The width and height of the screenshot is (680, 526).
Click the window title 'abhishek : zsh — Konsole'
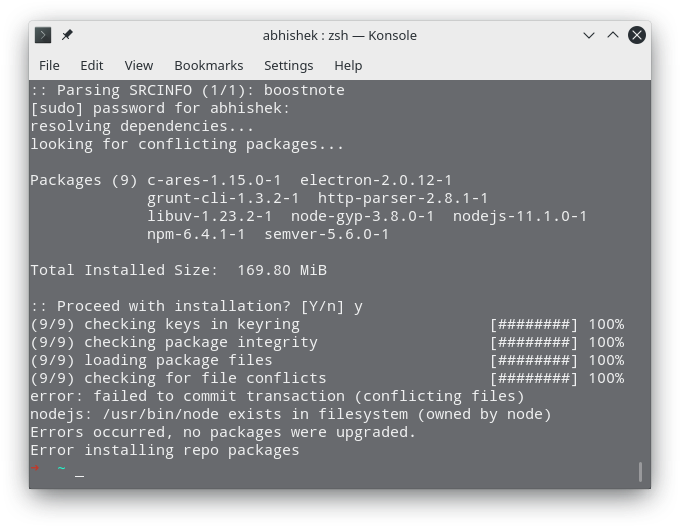click(340, 35)
